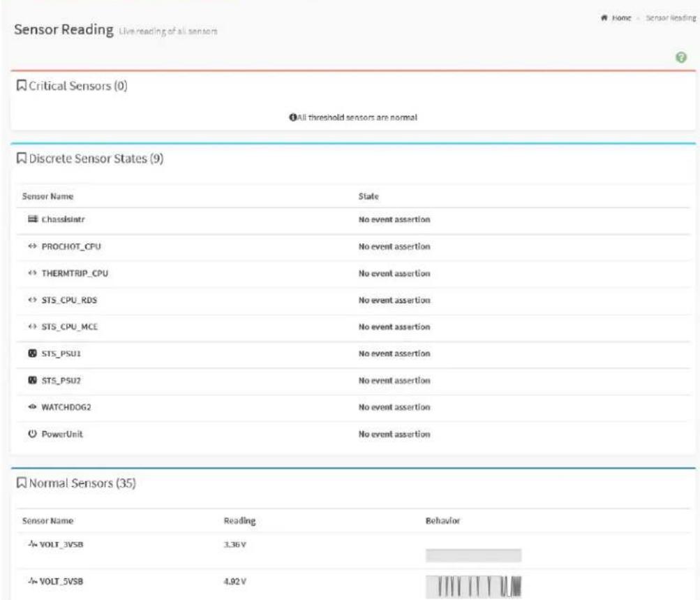Select the PROCHOT_CPU sensor name

tap(71, 246)
